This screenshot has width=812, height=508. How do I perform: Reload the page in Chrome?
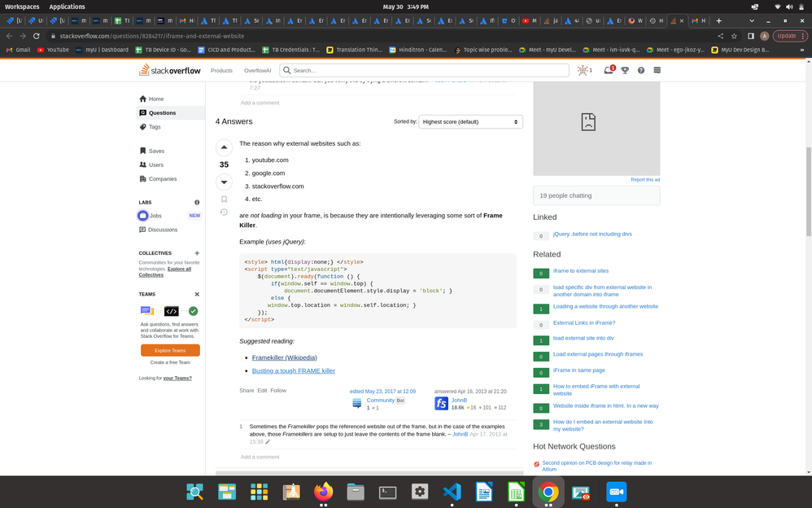37,36
